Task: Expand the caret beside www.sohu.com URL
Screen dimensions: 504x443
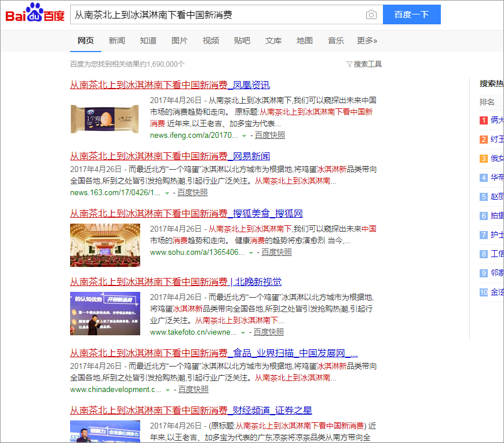Action: [250, 252]
